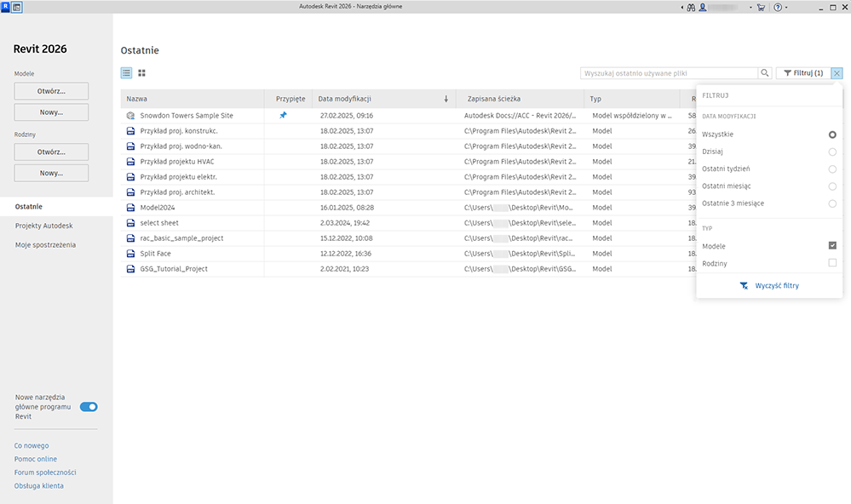851x504 pixels.
Task: Select the Ostatni miesiąc date filter
Action: (832, 186)
